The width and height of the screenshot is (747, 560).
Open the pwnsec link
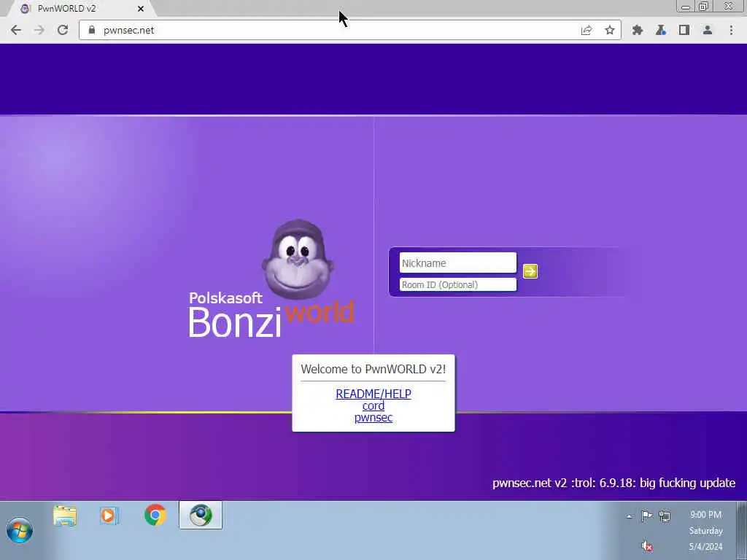point(373,418)
